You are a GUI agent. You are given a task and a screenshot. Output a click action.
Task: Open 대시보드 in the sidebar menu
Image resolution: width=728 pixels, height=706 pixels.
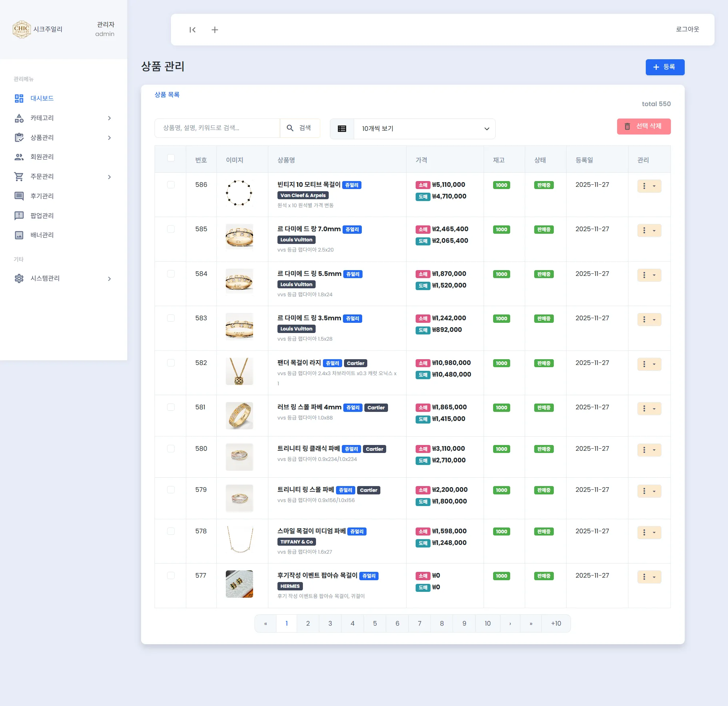point(42,99)
